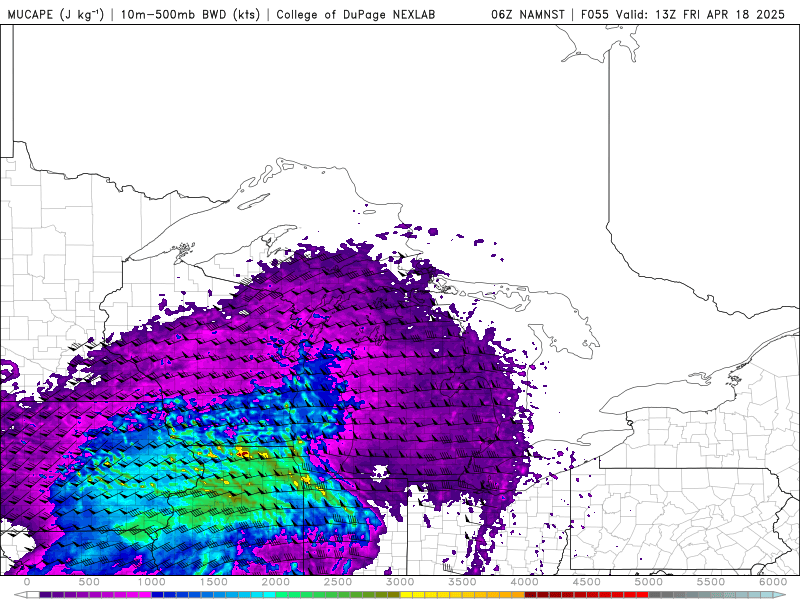Image resolution: width=800 pixels, height=600 pixels.
Task: Click the left arrow end of the colorbar
Action: click(20, 594)
